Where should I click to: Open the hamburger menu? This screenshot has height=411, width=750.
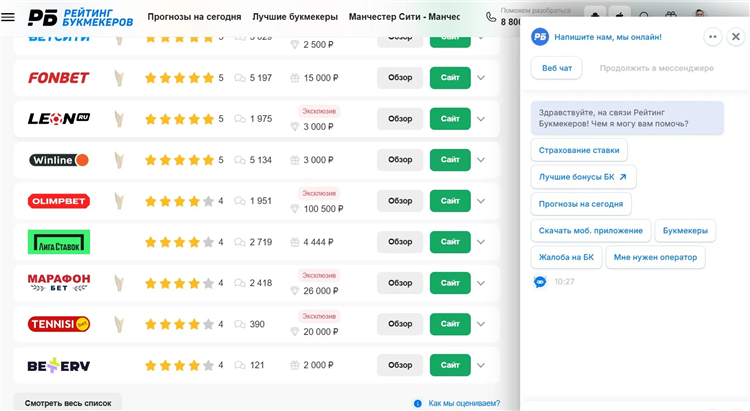pos(8,17)
